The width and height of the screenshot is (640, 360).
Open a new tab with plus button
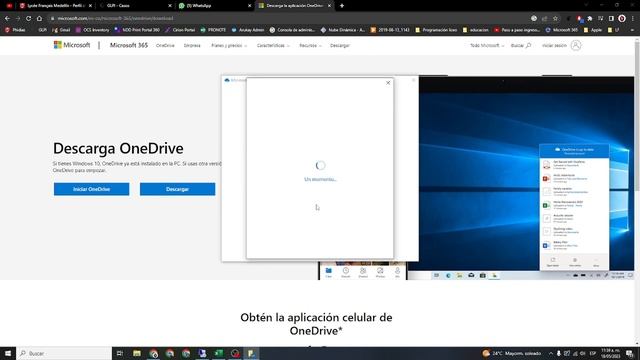(342, 6)
